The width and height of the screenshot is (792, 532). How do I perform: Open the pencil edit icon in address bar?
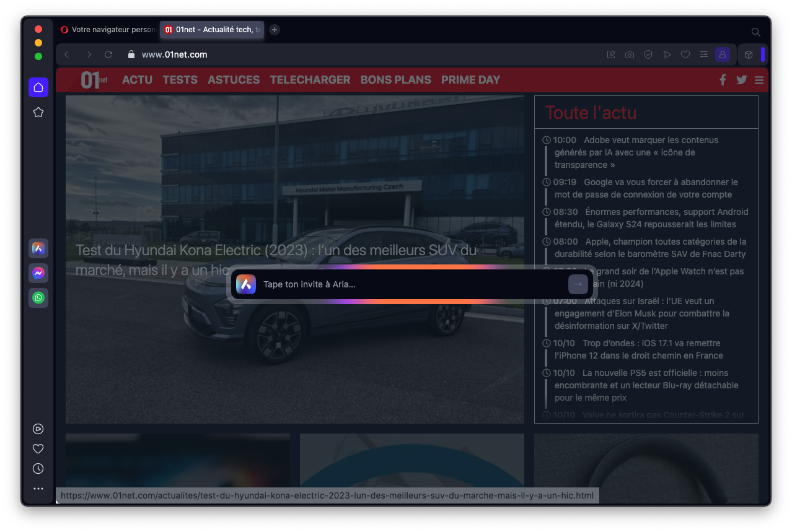[x=611, y=55]
